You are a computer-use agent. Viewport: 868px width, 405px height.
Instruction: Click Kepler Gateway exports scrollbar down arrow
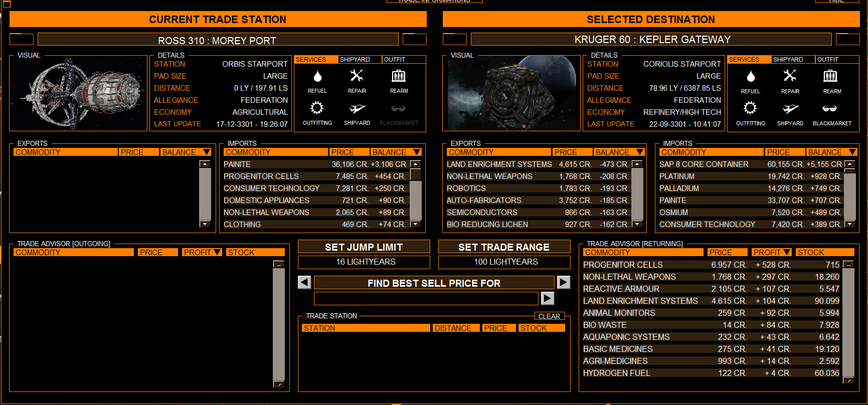pyautogui.click(x=637, y=224)
